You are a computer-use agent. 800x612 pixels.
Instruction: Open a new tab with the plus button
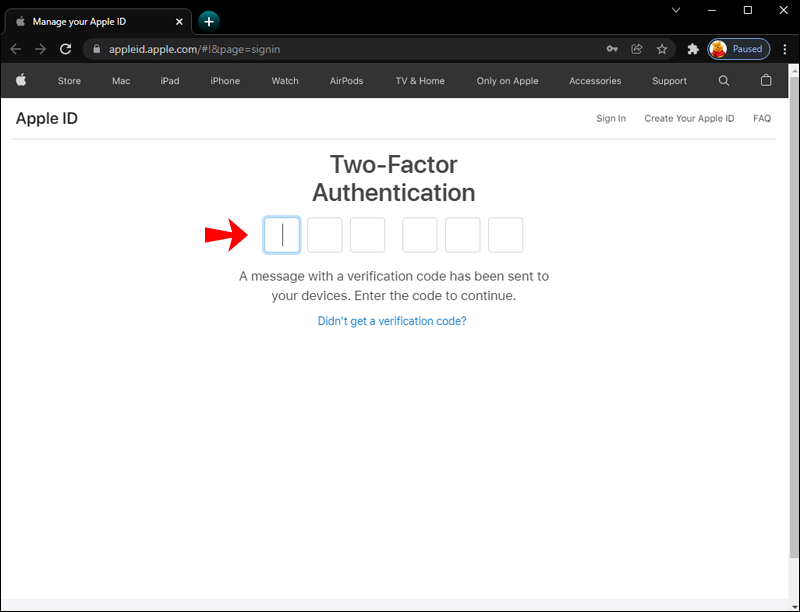(209, 21)
